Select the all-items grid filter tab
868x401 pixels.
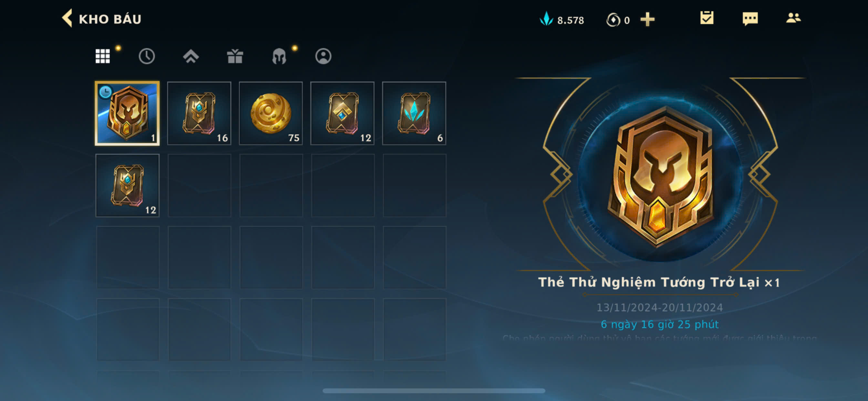103,56
